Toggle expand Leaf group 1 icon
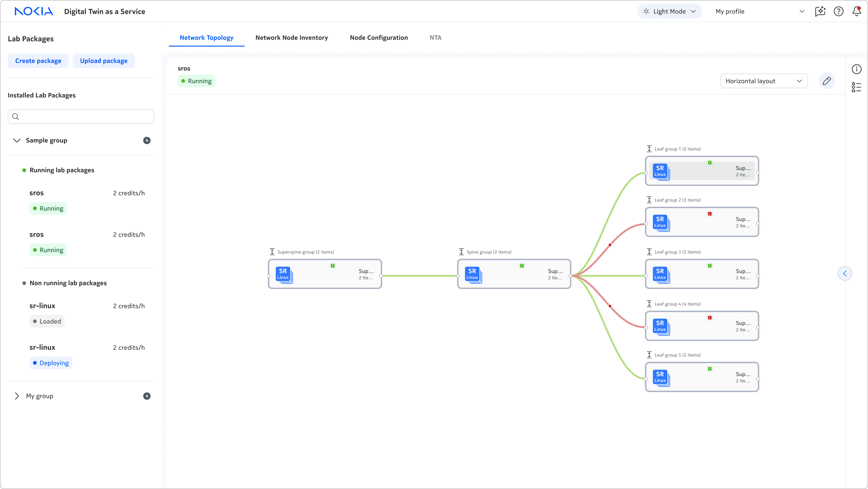 pos(649,149)
